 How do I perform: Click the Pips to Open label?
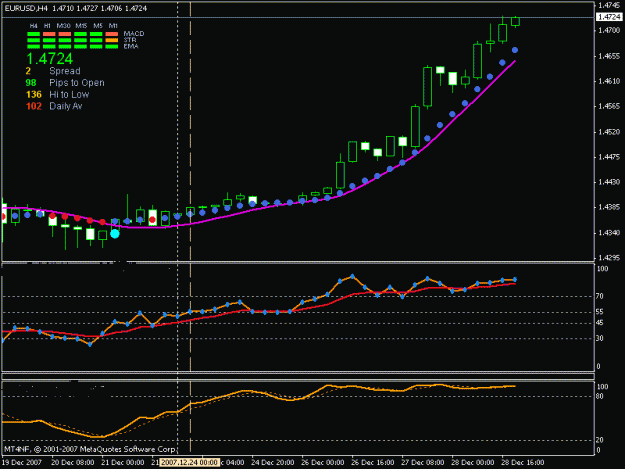click(77, 83)
